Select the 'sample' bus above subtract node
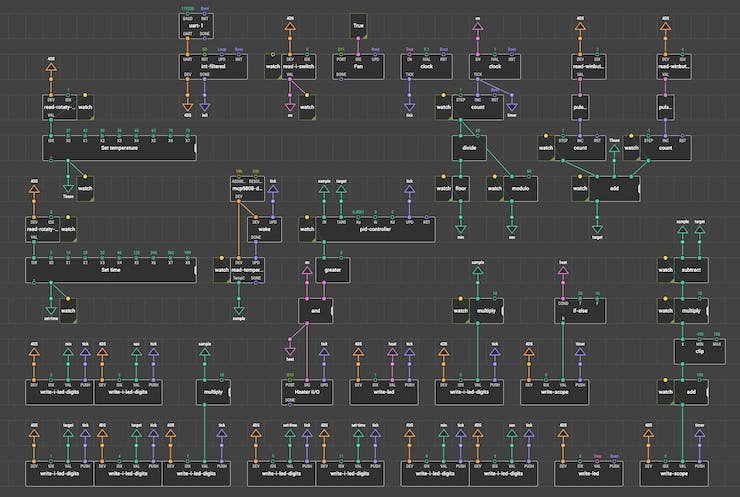 (x=682, y=230)
